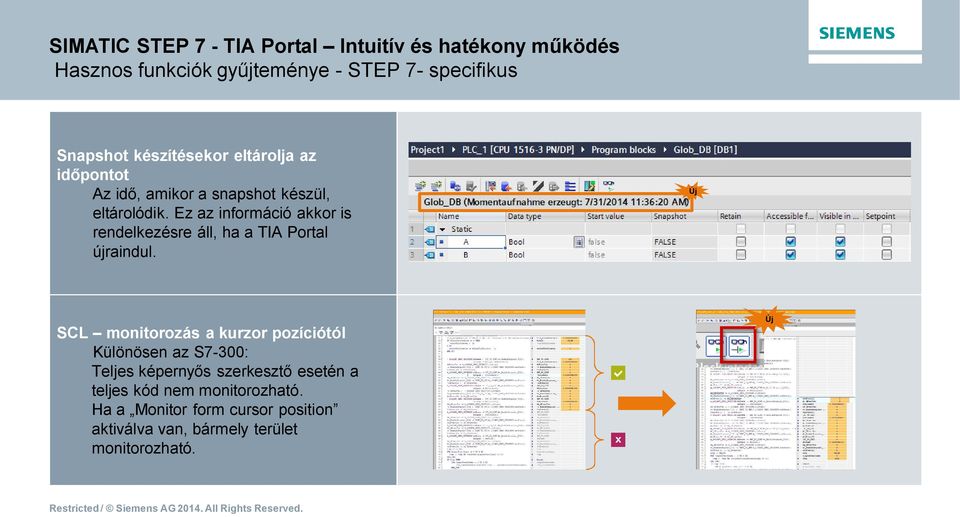
Task: Collapse the Static group triangle
Action: coord(442,229)
